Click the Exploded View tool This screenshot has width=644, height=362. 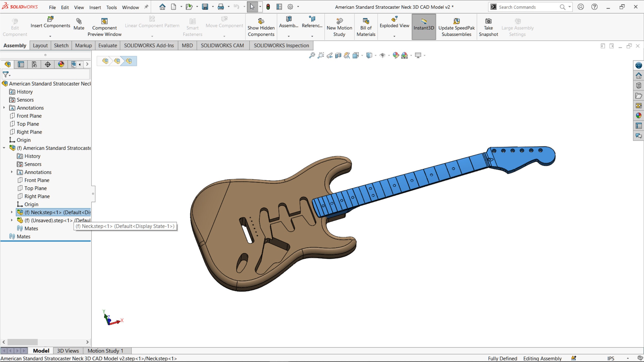(394, 23)
